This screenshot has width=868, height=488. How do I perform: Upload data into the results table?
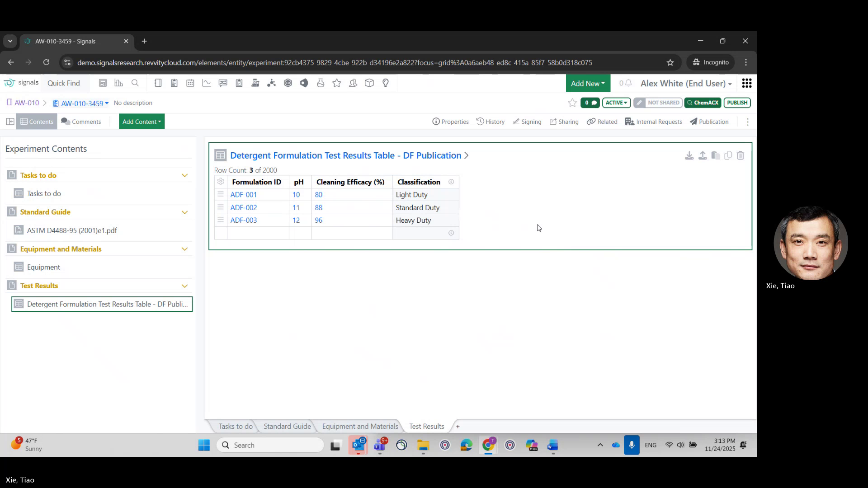703,155
